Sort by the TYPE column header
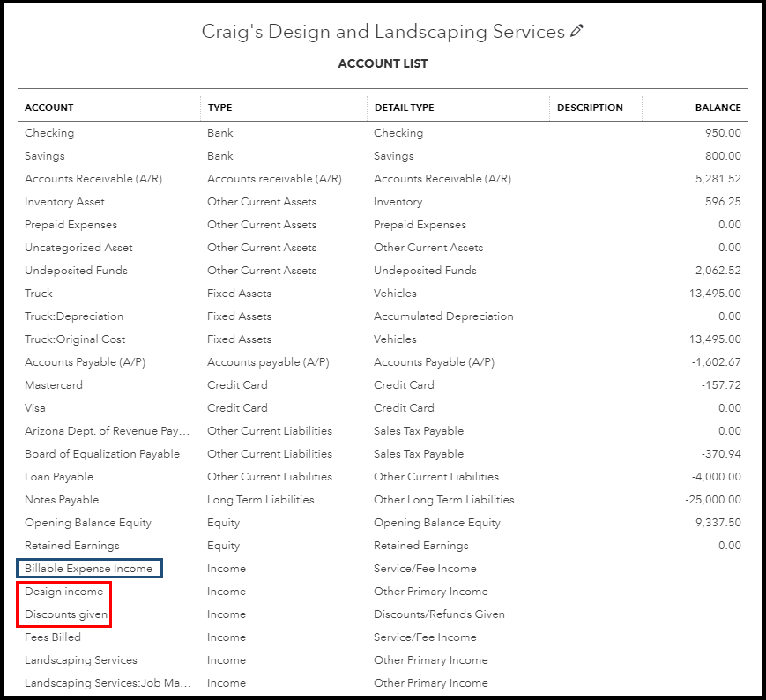The image size is (766, 700). click(220, 108)
